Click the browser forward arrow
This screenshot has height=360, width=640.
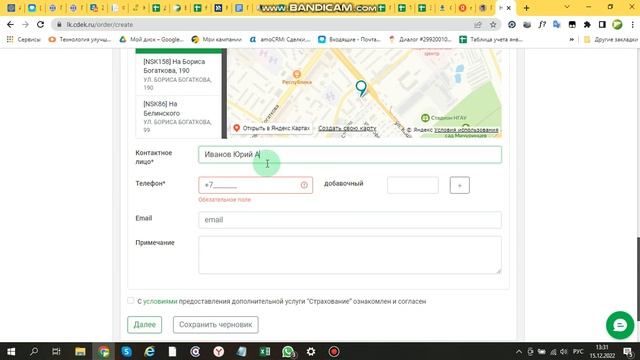point(25,24)
